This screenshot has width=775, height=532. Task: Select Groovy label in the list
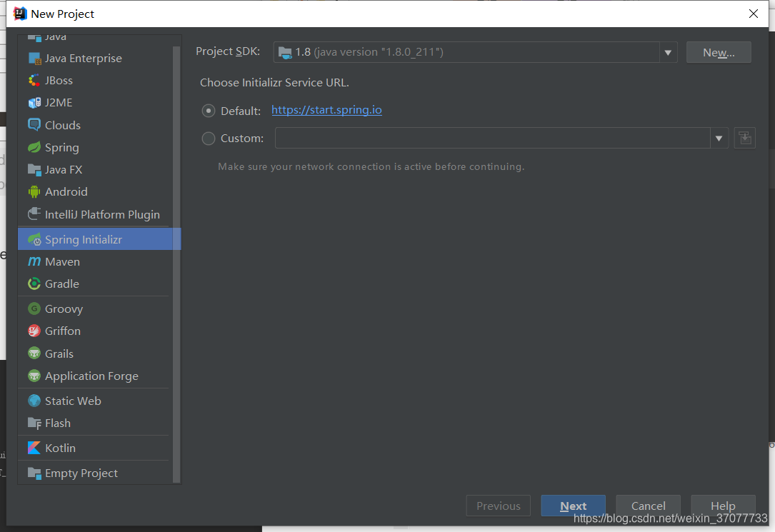[x=64, y=308]
